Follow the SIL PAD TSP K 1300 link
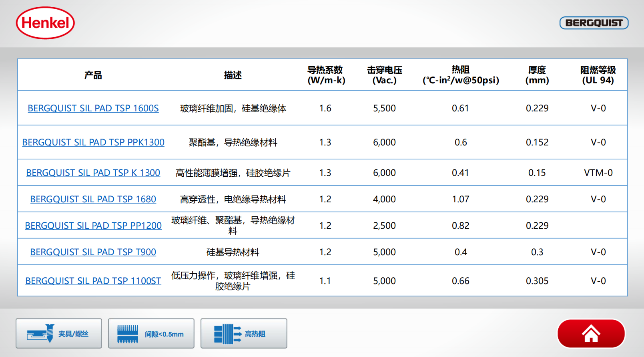This screenshot has height=357, width=644. [93, 173]
